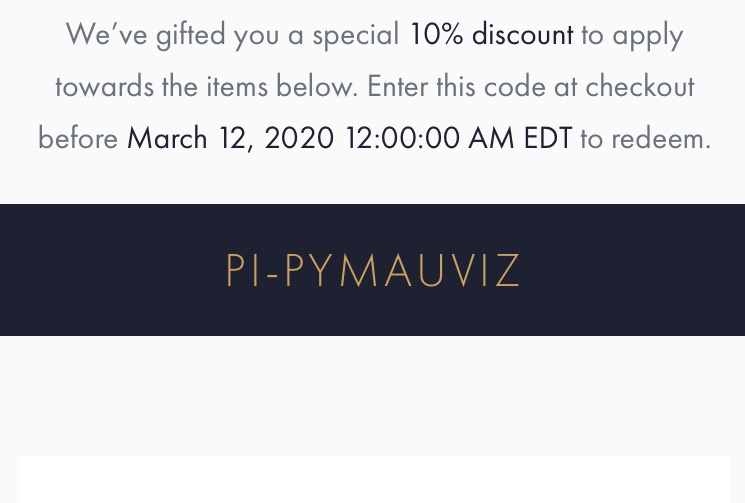Click the "to apply" text
This screenshot has height=503, width=745.
coord(632,35)
